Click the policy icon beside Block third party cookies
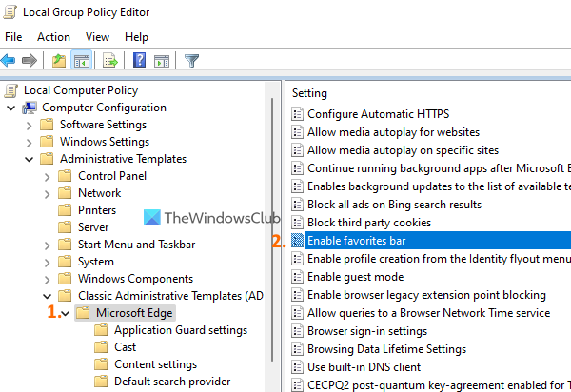This screenshot has height=392, width=571. (298, 223)
